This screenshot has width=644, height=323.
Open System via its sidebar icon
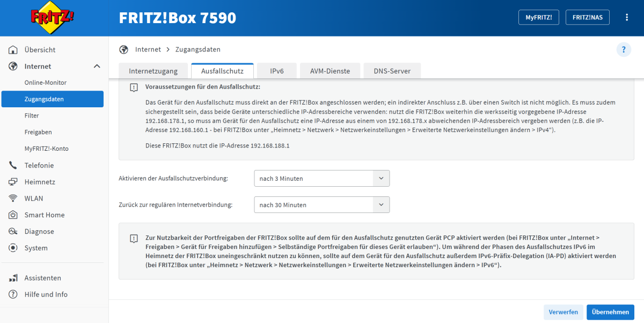[x=13, y=248]
